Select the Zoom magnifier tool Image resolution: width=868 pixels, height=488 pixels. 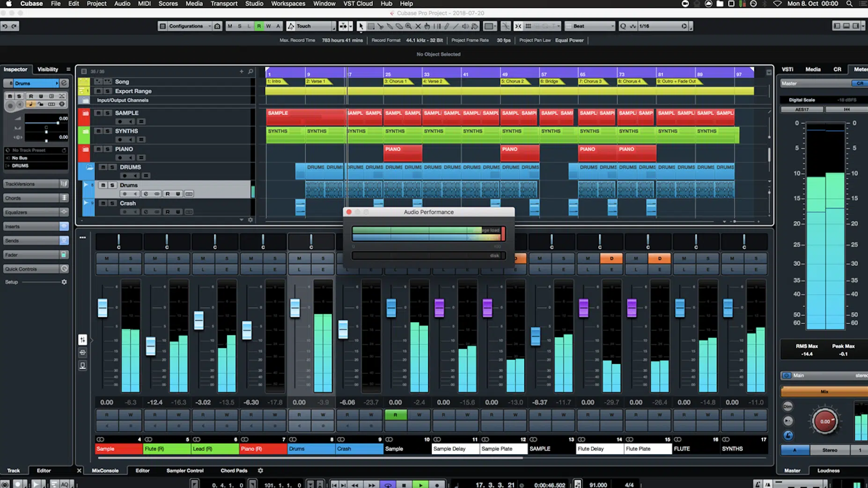pos(408,26)
